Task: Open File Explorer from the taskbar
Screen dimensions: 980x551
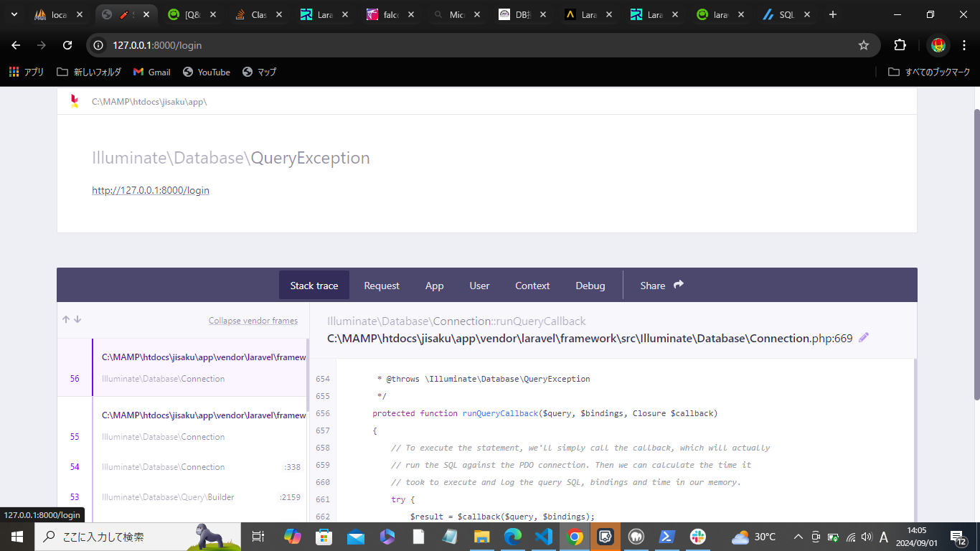Action: click(x=481, y=537)
